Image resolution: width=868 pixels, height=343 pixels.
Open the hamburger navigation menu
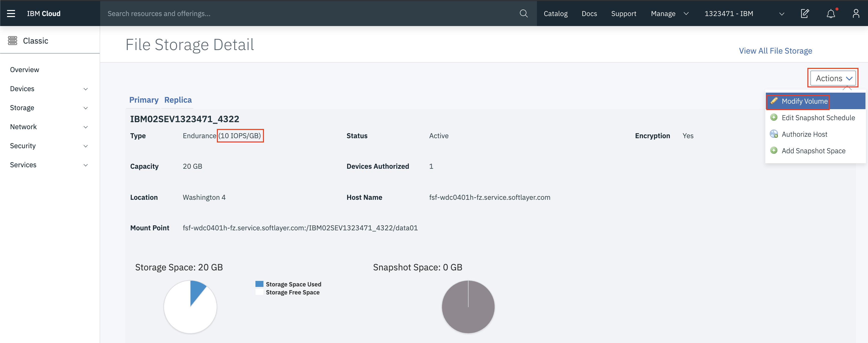pyautogui.click(x=11, y=14)
